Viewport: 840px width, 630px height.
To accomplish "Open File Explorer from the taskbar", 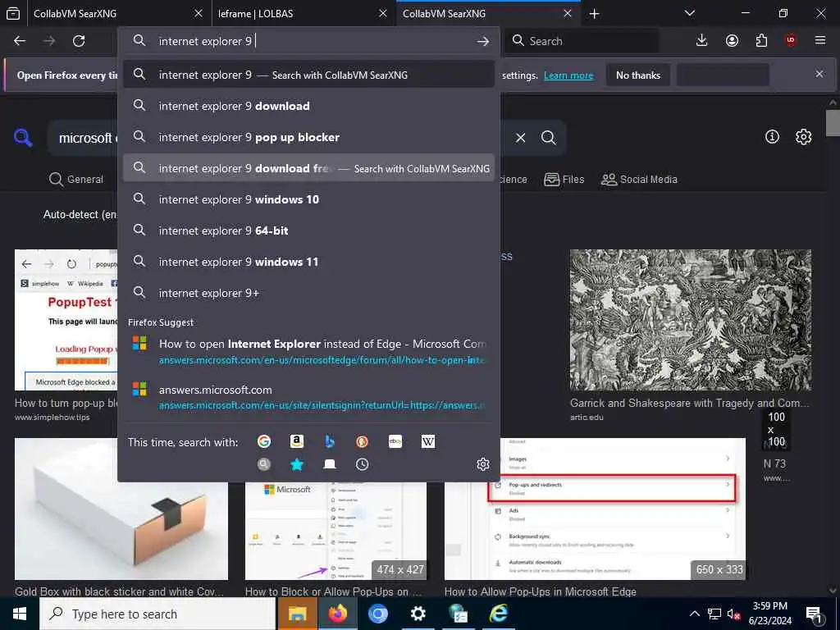I will 297,614.
